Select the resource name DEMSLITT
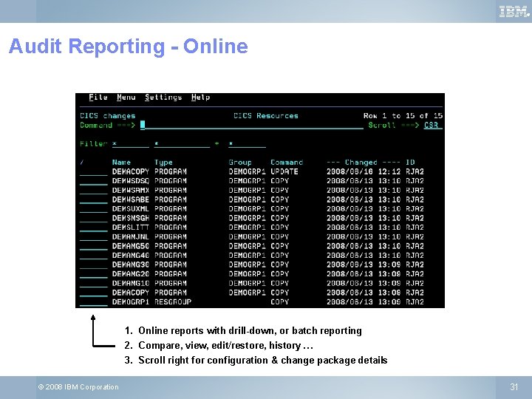Image resolution: width=532 pixels, height=399 pixels. pos(131,228)
